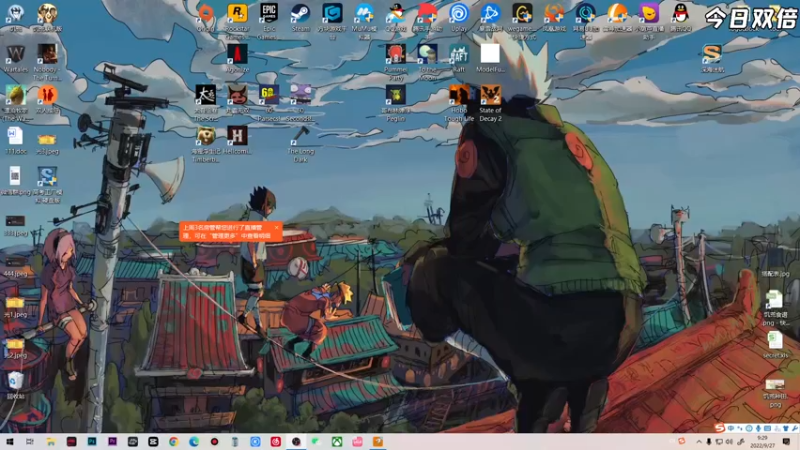Click the volume icon in system tray
Viewport: 800px width, 450px height.
coord(729,442)
